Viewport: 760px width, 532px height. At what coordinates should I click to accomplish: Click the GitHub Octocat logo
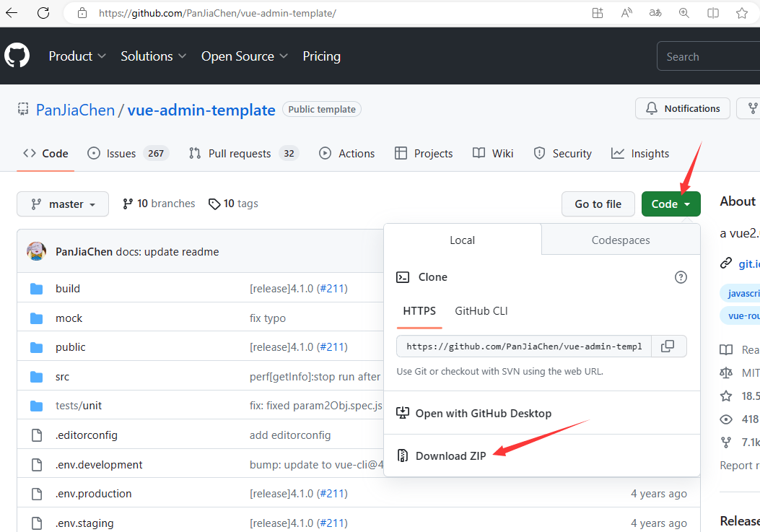click(x=17, y=56)
